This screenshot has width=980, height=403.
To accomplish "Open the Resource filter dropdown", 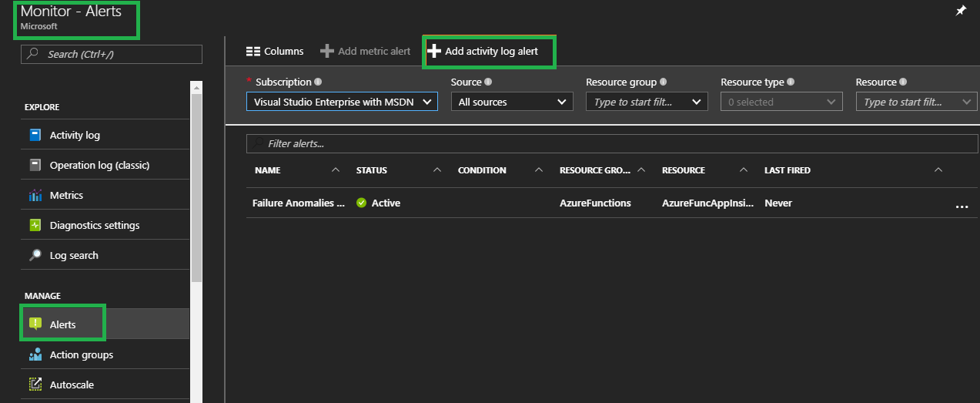I will point(916,102).
